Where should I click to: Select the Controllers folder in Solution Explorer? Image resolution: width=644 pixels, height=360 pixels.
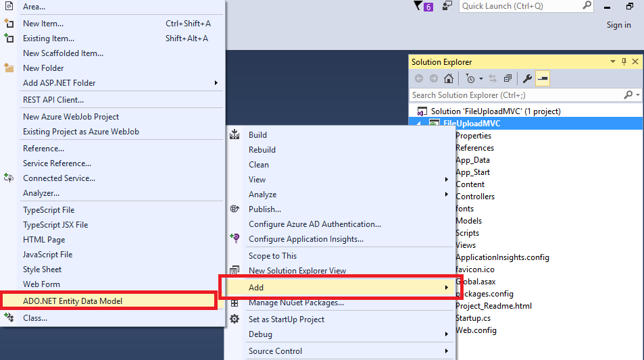pos(475,197)
